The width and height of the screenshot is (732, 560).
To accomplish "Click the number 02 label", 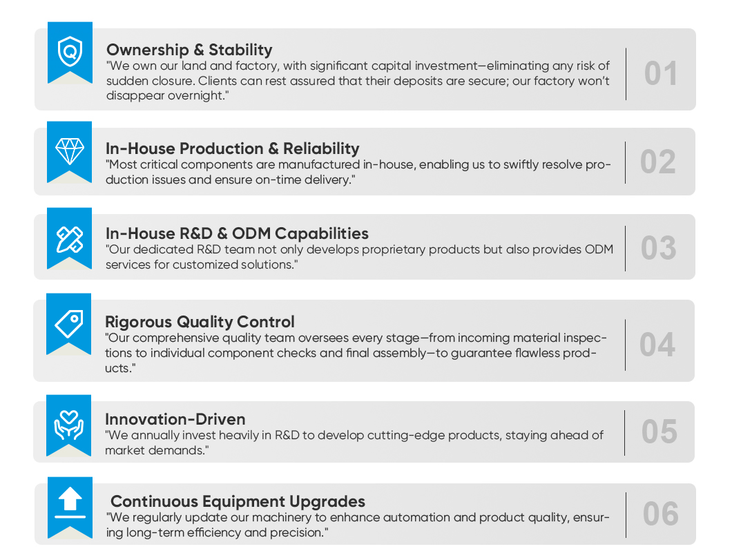I will click(x=657, y=162).
